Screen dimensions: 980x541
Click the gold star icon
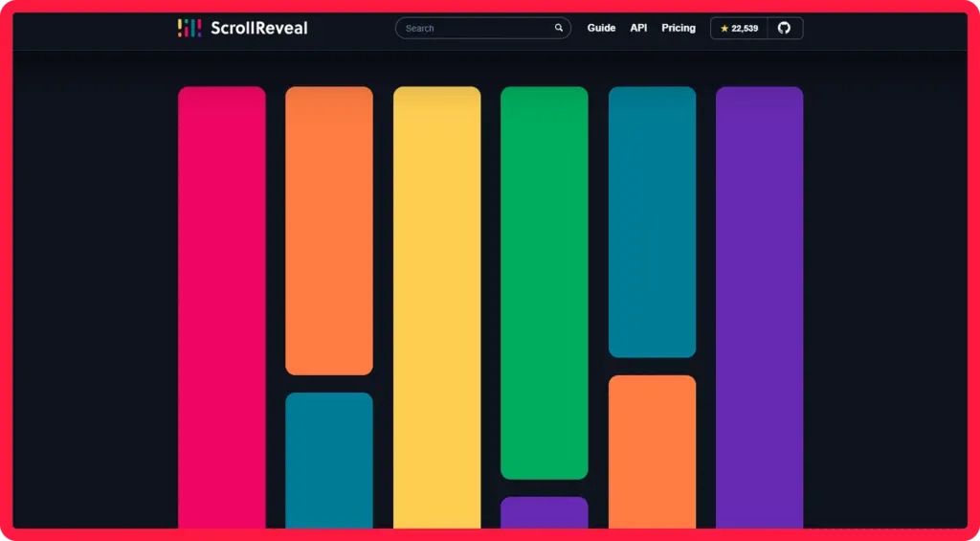tap(724, 29)
